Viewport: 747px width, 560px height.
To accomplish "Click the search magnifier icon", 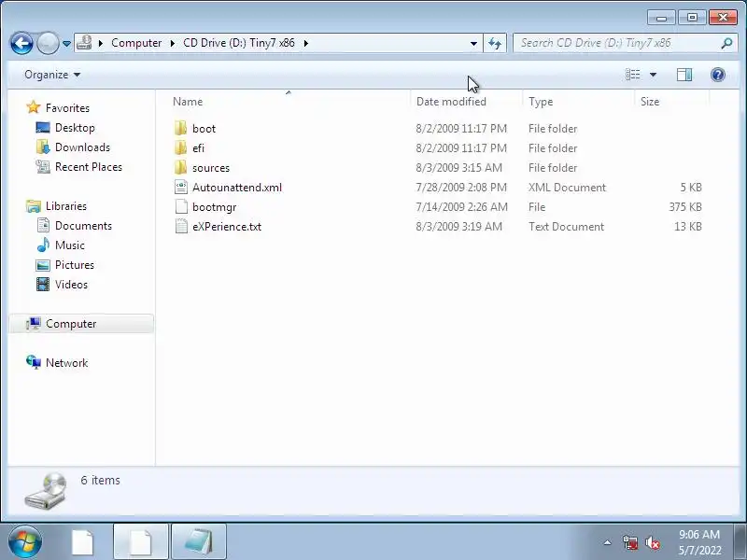I will pyautogui.click(x=726, y=43).
